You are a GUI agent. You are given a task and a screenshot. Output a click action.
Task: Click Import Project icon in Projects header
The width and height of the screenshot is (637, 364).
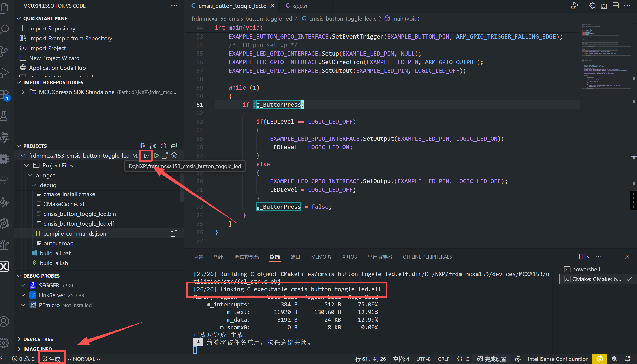tap(153, 146)
